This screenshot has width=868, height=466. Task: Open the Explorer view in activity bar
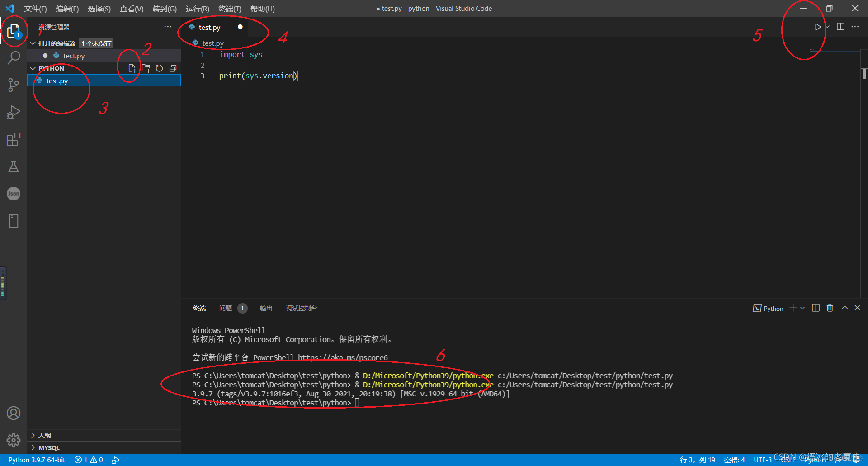[x=14, y=31]
